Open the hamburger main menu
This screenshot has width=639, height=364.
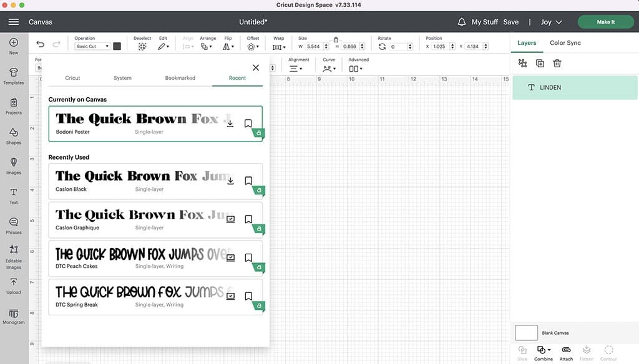[14, 22]
